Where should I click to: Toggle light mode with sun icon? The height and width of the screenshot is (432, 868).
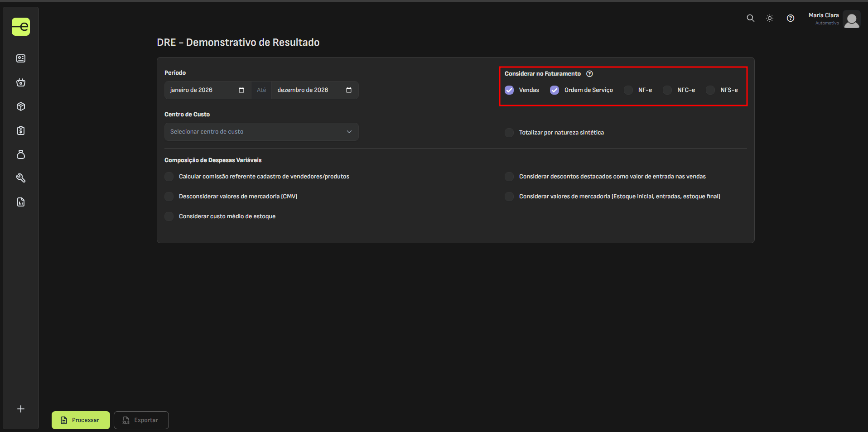coord(769,18)
